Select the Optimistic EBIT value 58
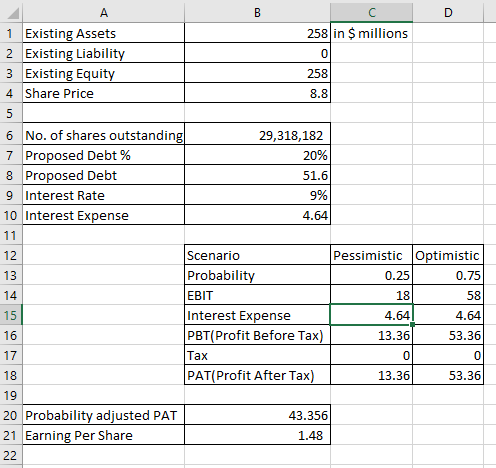Screen dimensions: 496x468 coord(448,295)
